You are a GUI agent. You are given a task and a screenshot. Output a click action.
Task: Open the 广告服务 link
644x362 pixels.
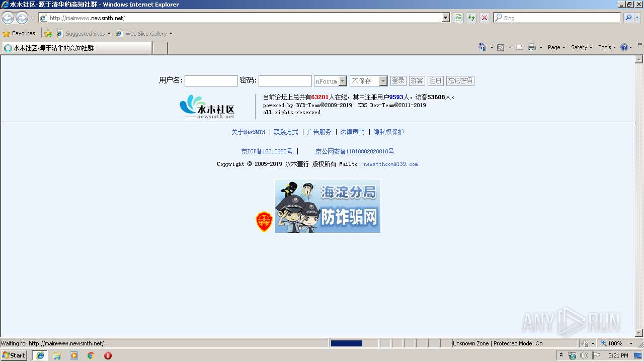pyautogui.click(x=319, y=132)
